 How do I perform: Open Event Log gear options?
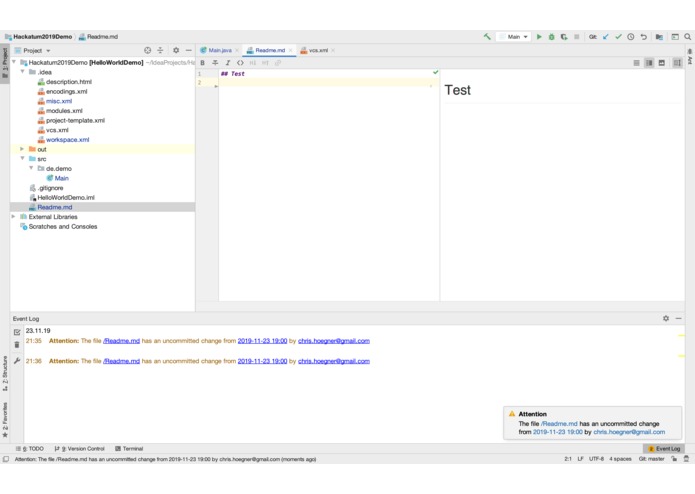[666, 318]
